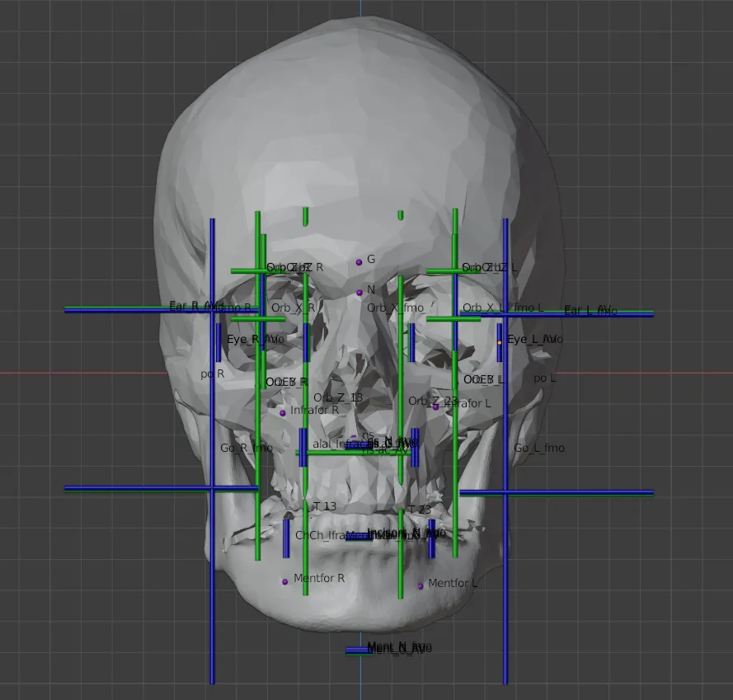
Task: Click the T 13 tooth label
Action: click(323, 506)
